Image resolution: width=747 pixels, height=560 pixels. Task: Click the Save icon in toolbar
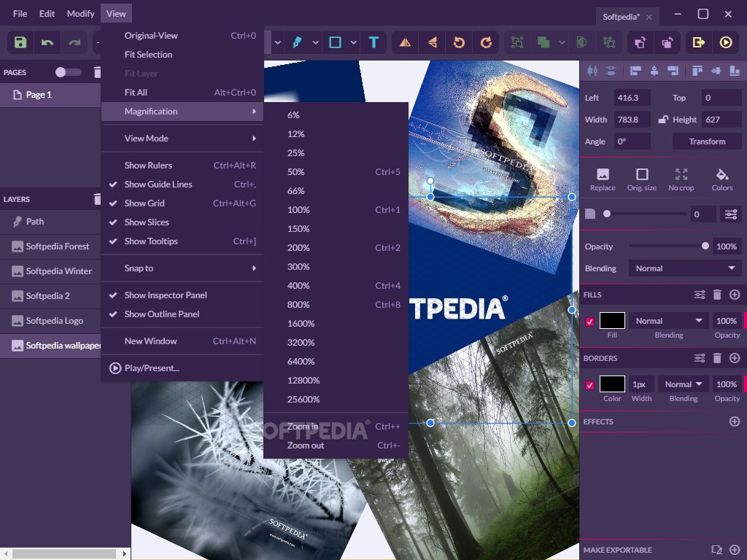click(20, 42)
